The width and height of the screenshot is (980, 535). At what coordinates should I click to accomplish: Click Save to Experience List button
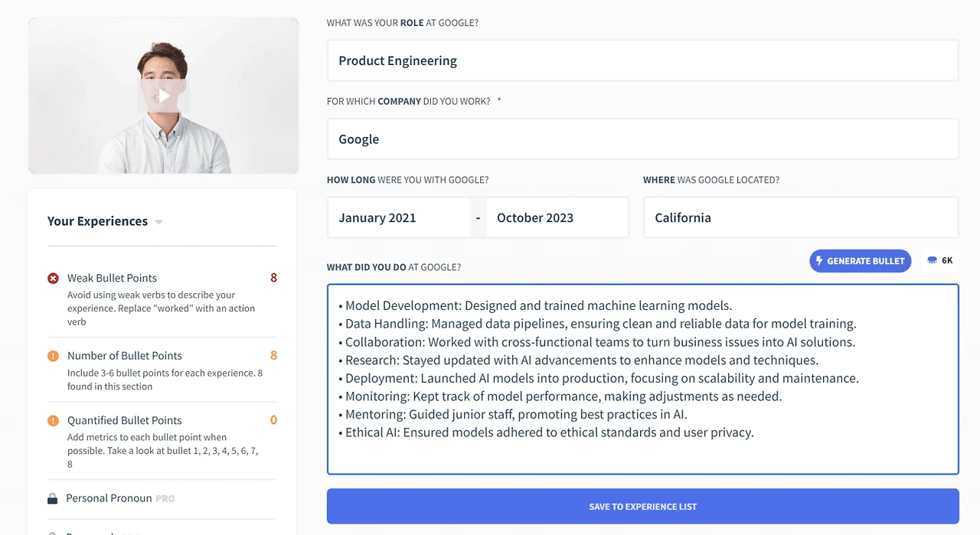[642, 507]
